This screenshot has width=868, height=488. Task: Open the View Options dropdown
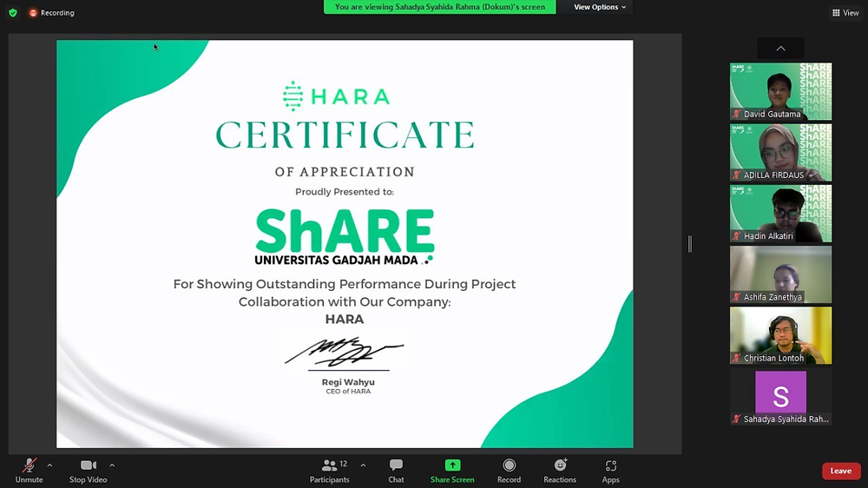click(600, 7)
